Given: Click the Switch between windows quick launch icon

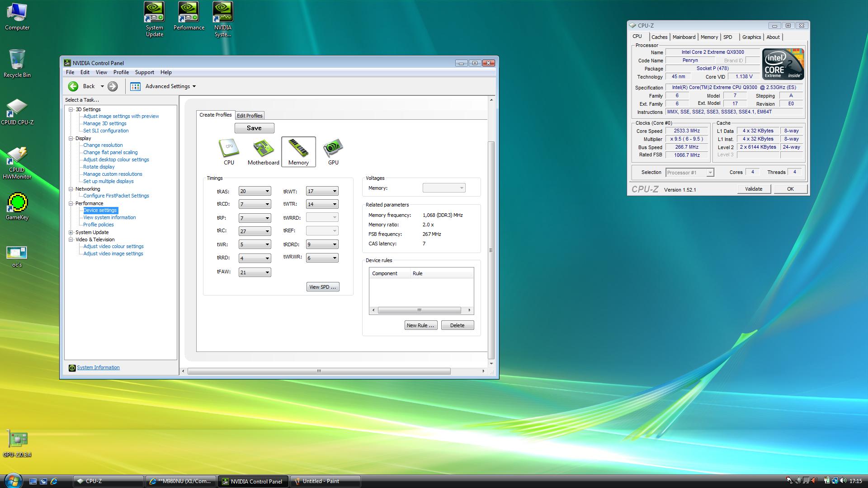Looking at the screenshot, I should pyautogui.click(x=43, y=481).
